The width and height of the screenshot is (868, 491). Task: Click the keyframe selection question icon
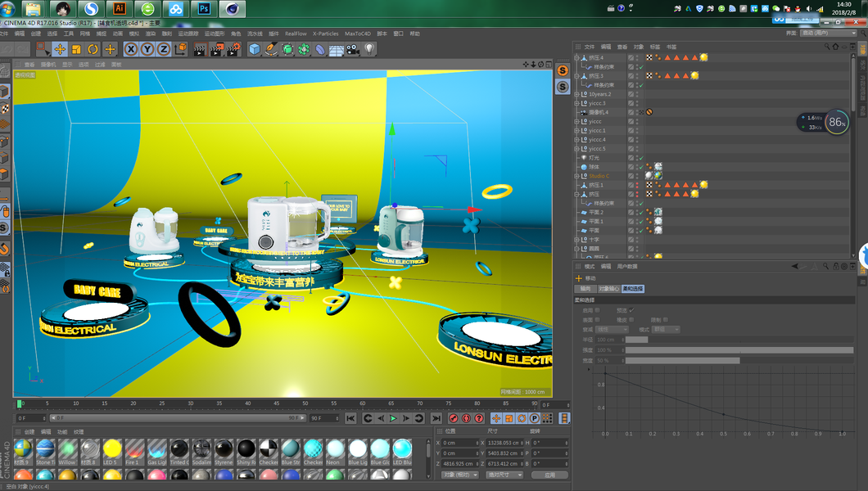tap(479, 418)
